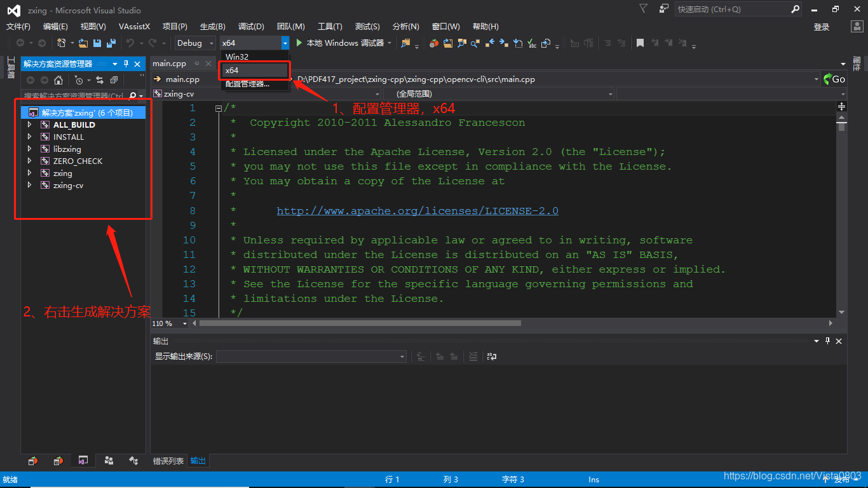The image size is (868, 488).
Task: Select x64 in platform list
Action: point(254,70)
